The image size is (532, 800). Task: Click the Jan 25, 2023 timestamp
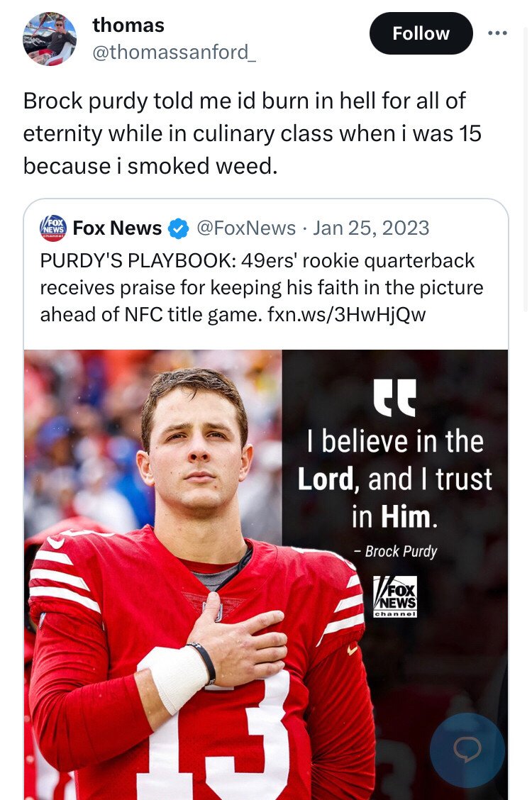click(x=371, y=228)
